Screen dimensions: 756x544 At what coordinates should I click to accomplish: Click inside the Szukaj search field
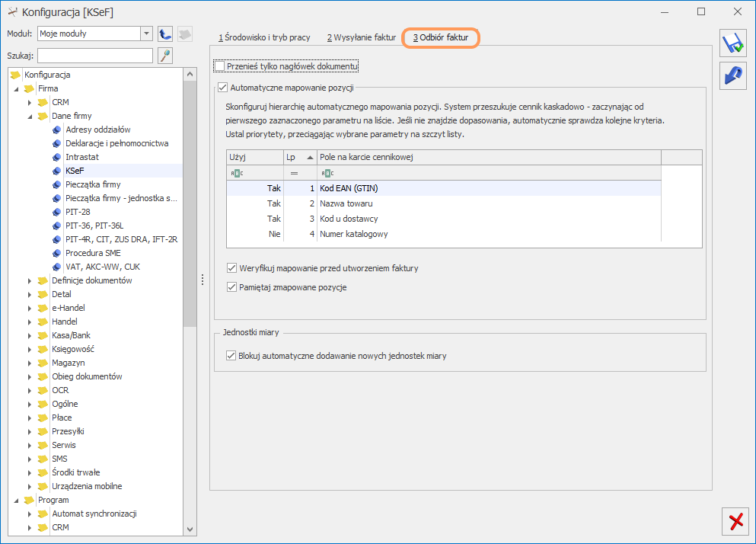point(95,56)
